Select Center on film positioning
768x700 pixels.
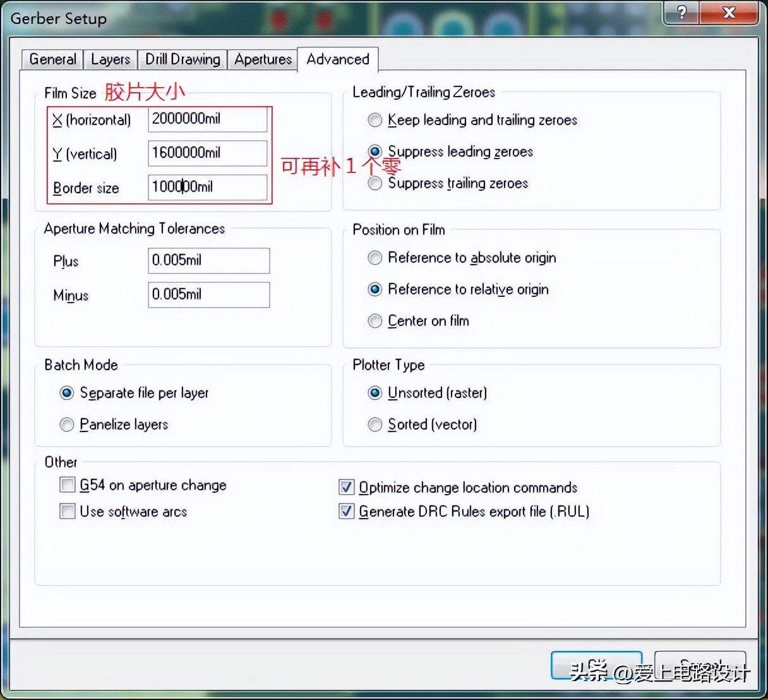pos(375,321)
